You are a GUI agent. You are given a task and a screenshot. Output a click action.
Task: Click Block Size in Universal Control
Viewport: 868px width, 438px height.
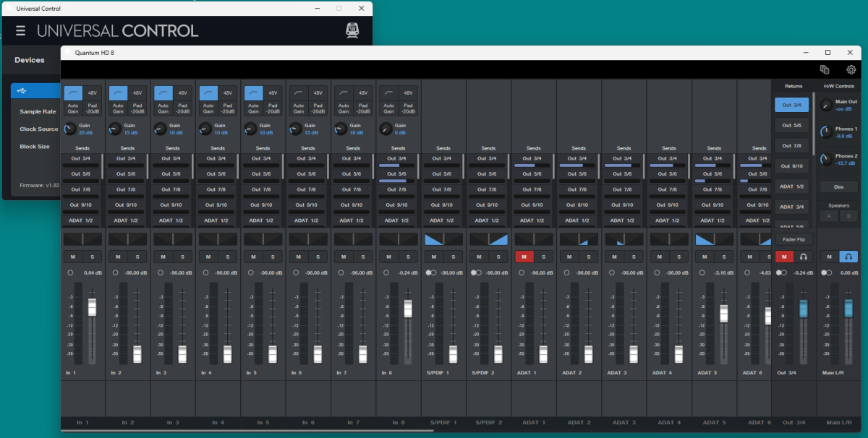click(x=35, y=147)
